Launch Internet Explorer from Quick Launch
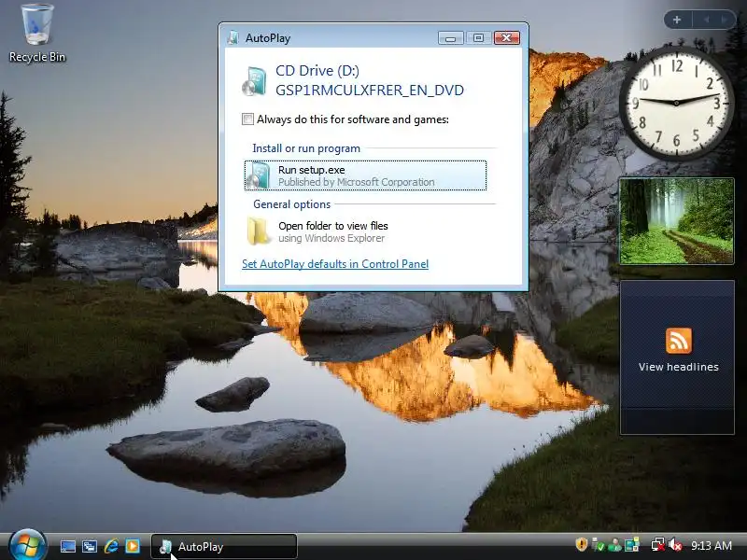Image resolution: width=747 pixels, height=560 pixels. pyautogui.click(x=111, y=546)
